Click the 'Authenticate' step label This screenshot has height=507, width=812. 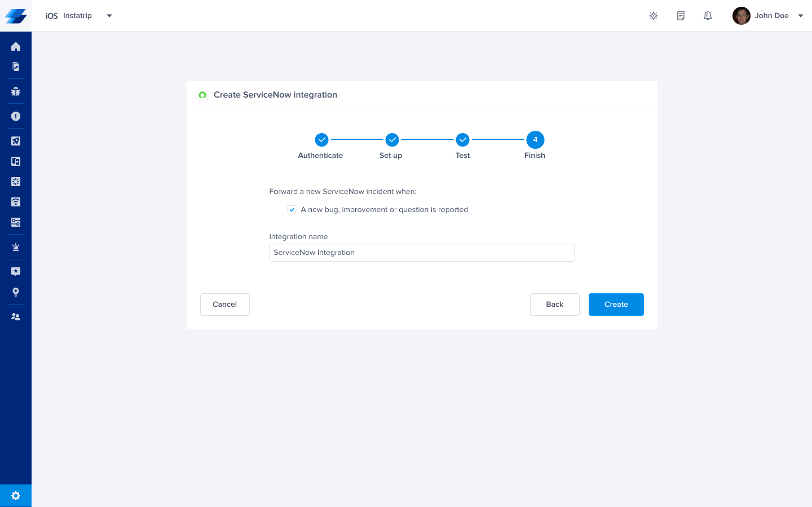(320, 156)
